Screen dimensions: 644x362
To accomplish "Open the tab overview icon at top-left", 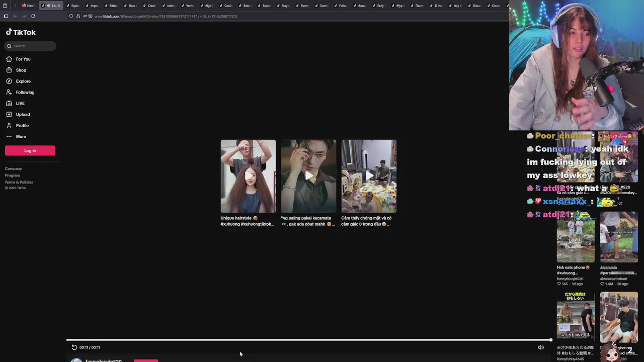I will (5, 6).
